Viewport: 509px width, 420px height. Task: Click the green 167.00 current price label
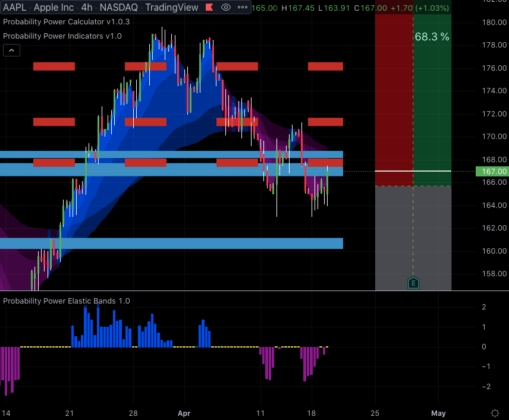tap(492, 172)
